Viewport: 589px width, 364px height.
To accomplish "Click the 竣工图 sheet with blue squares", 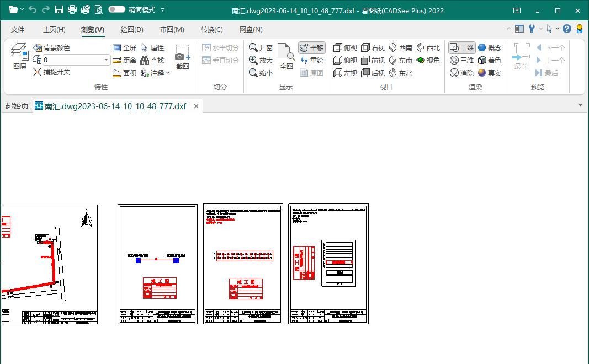I will [x=157, y=264].
